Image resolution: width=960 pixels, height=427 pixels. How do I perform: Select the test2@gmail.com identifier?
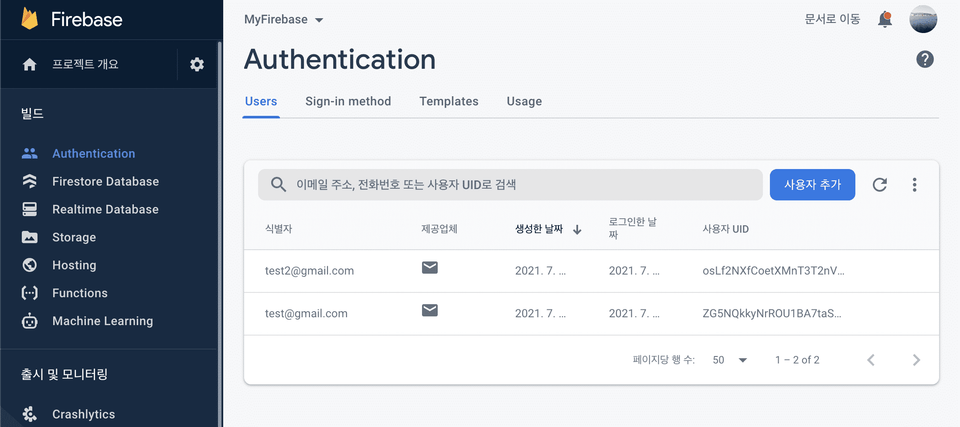pyautogui.click(x=309, y=271)
